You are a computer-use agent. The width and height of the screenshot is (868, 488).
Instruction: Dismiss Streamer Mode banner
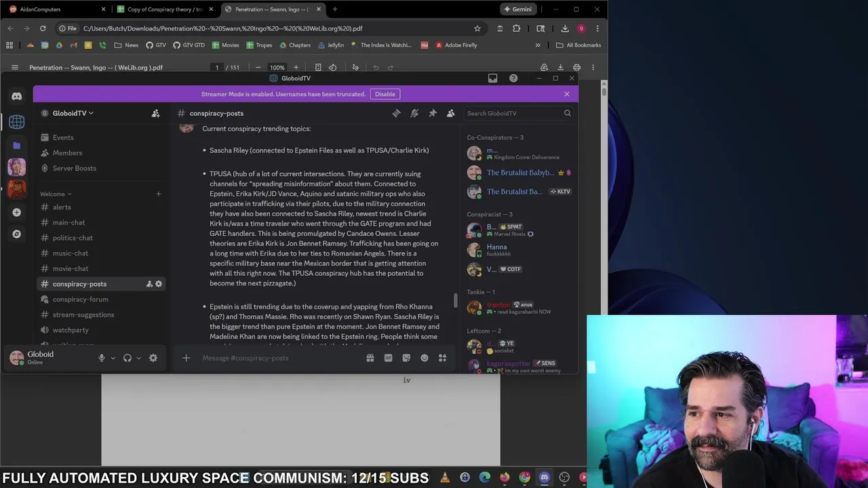[x=567, y=94]
